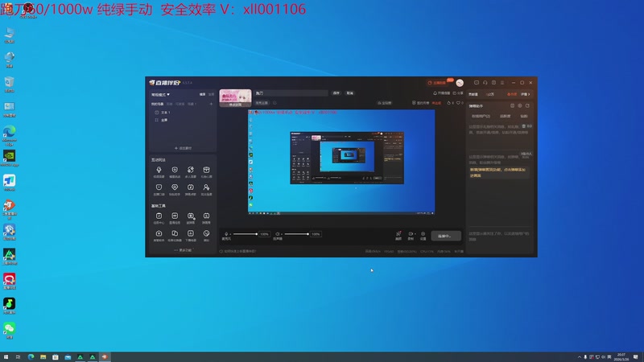
Task: Open the hamburger menu icon in title bar
Action: coord(502,83)
